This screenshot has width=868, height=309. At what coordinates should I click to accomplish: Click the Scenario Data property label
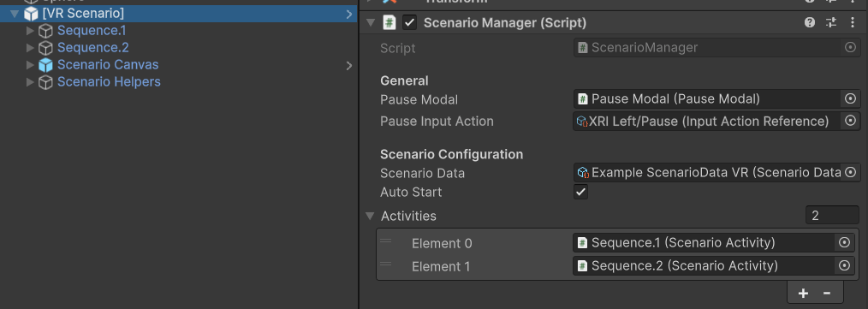click(422, 173)
